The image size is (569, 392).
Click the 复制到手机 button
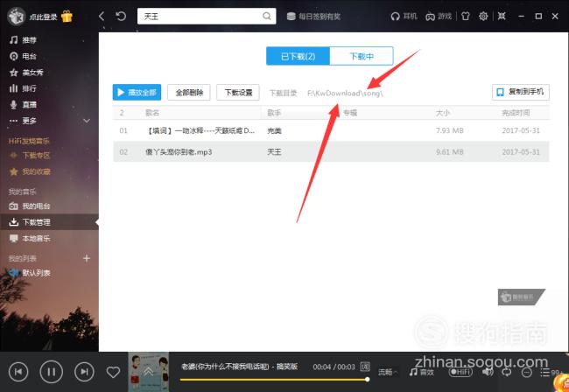[x=521, y=92]
